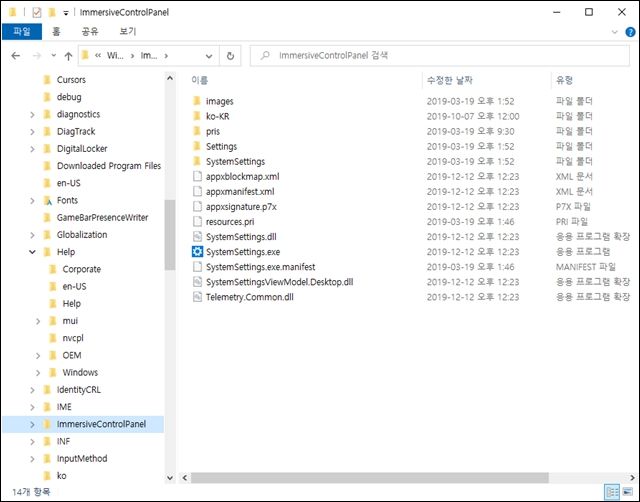Select the Windows folder under Help
This screenshot has width=640, height=502.
pyautogui.click(x=80, y=373)
